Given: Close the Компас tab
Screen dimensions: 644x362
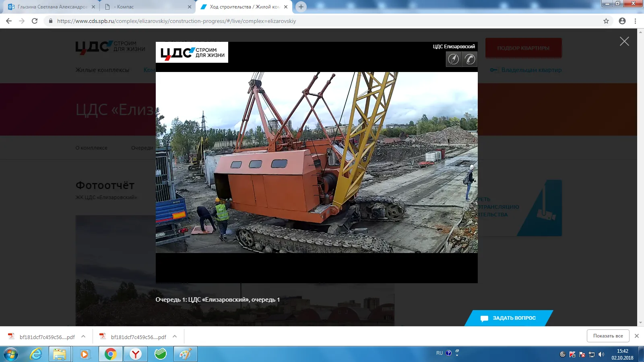Looking at the screenshot, I should (190, 7).
